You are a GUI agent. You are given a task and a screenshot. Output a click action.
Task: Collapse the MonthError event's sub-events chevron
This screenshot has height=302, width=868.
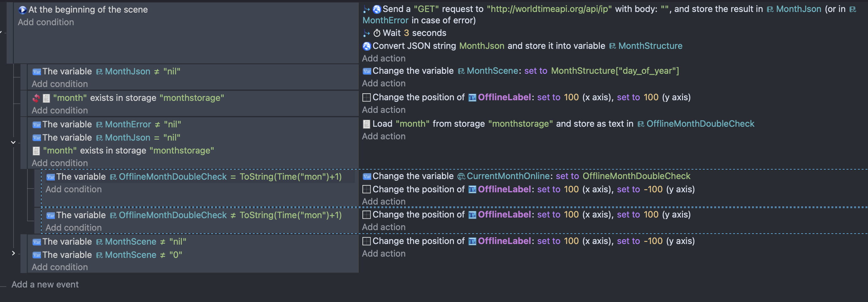(x=13, y=142)
